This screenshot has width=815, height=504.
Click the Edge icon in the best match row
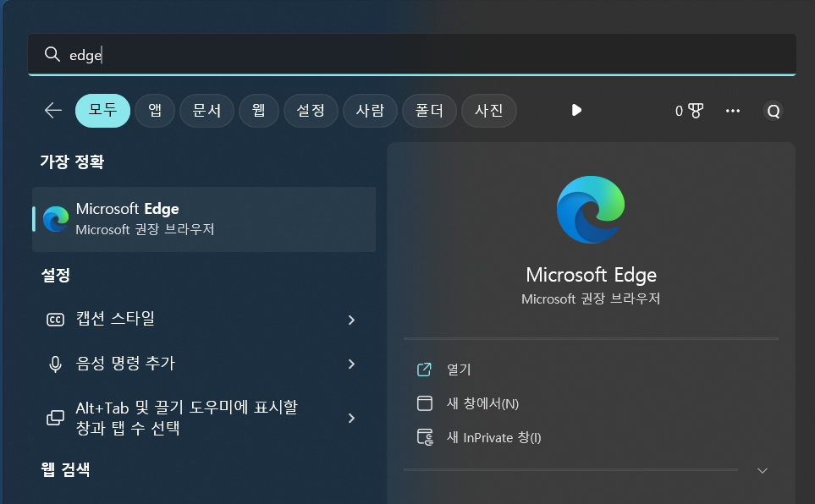[x=56, y=219]
